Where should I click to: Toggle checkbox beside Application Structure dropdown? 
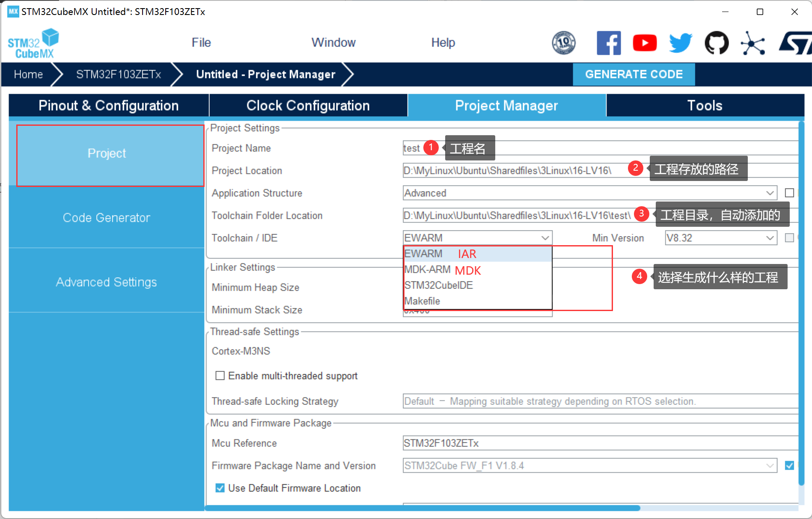[789, 193]
